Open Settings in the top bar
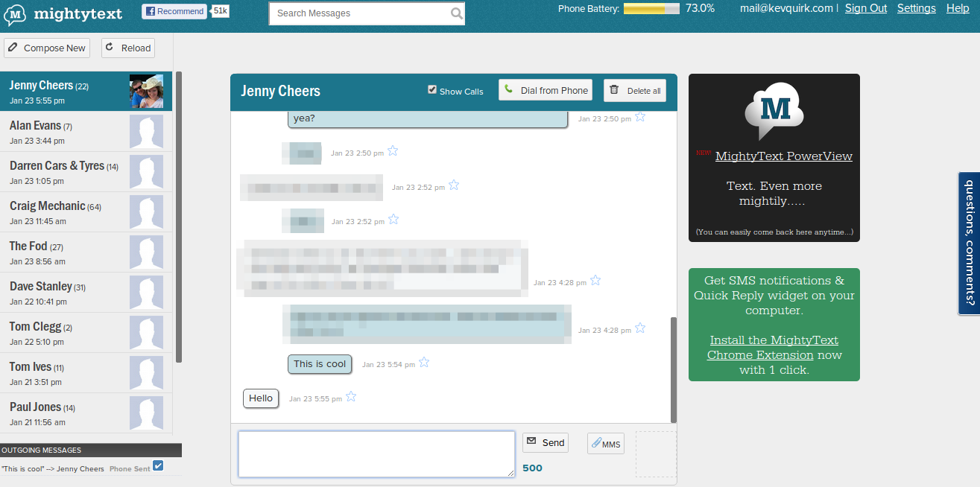 click(916, 8)
